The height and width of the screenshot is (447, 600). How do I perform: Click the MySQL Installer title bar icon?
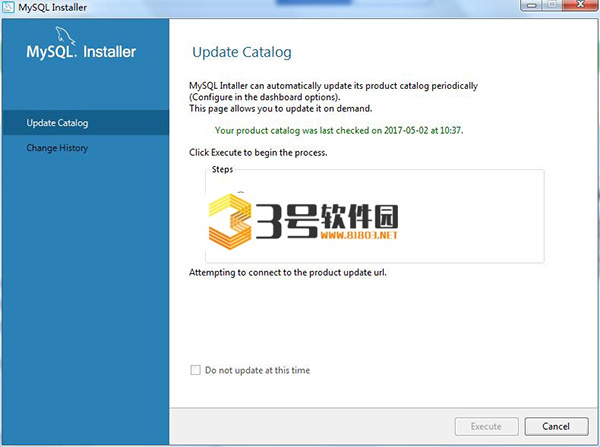coord(8,7)
